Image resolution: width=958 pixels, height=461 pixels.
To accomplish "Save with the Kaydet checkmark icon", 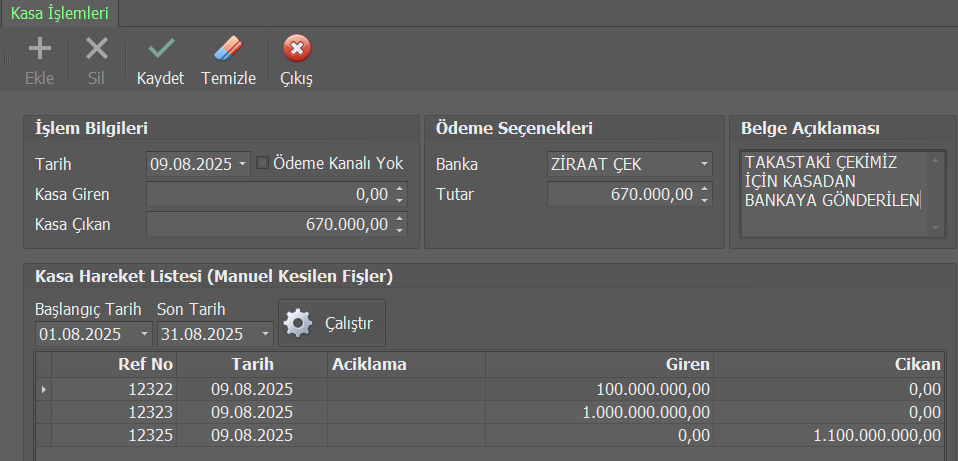I will coord(160,49).
